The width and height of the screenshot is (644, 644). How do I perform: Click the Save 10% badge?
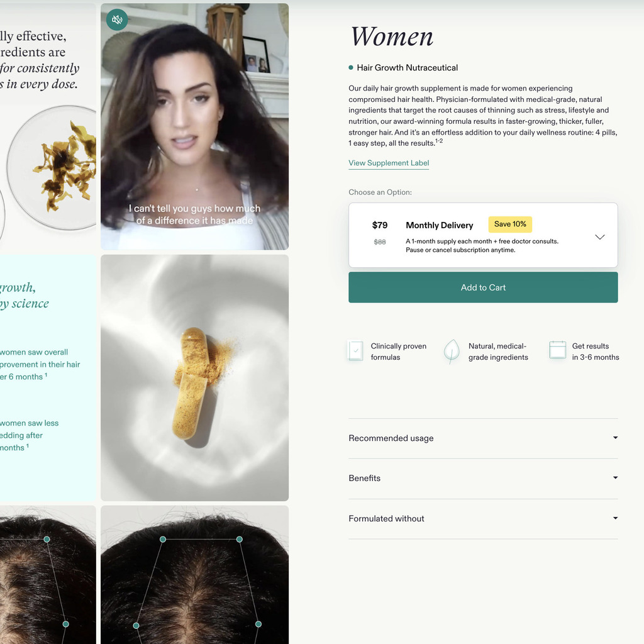point(510,225)
